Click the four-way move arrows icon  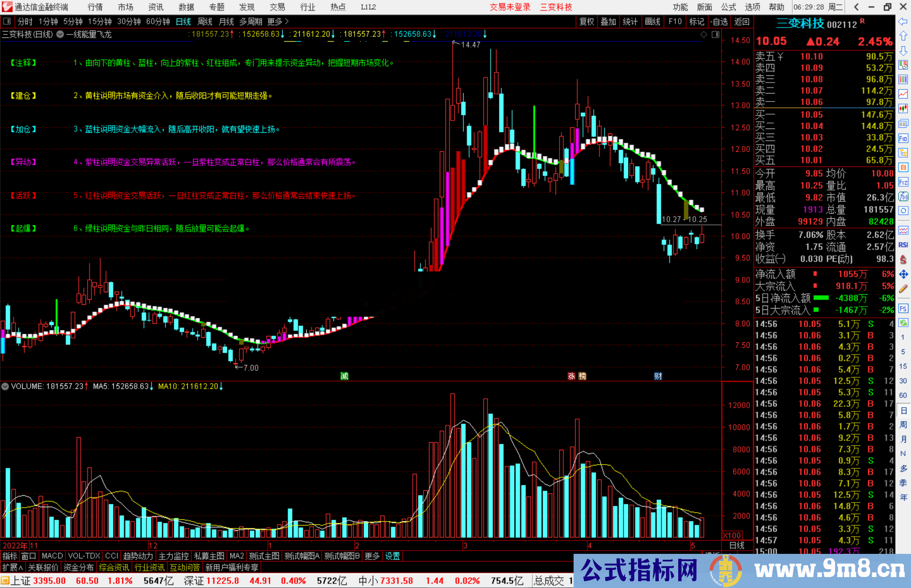[x=903, y=274]
